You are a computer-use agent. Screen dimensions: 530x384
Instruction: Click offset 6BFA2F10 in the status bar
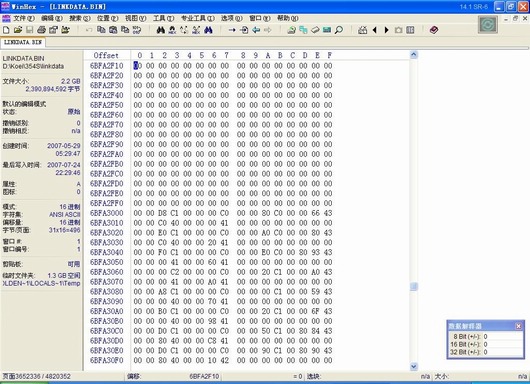point(204,376)
